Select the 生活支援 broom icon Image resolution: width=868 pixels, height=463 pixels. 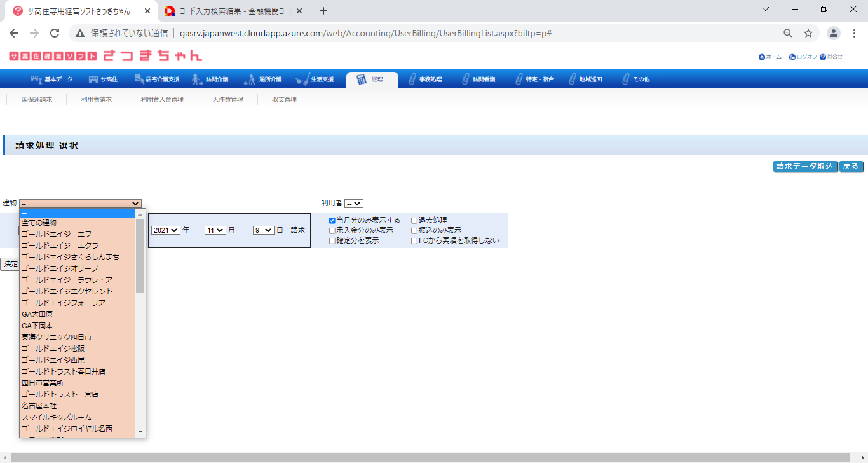(302, 79)
